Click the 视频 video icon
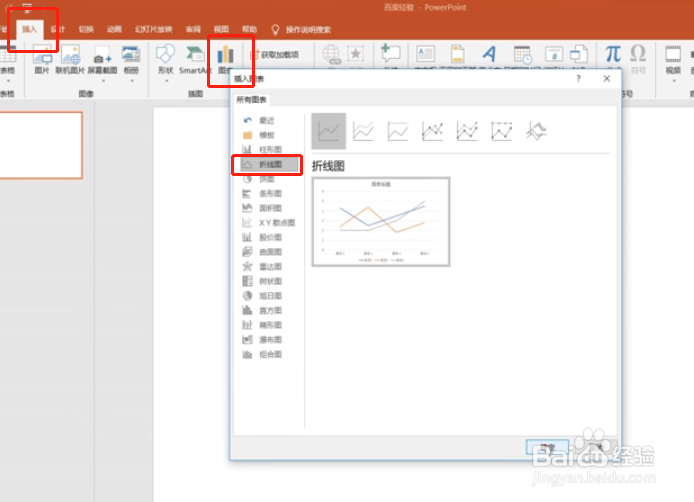 click(x=673, y=54)
